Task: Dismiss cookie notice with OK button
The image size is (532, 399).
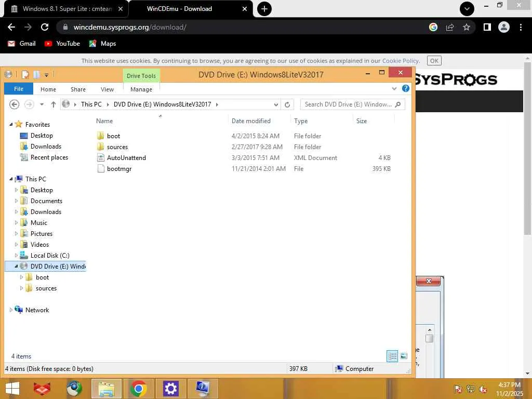Action: 434,61
